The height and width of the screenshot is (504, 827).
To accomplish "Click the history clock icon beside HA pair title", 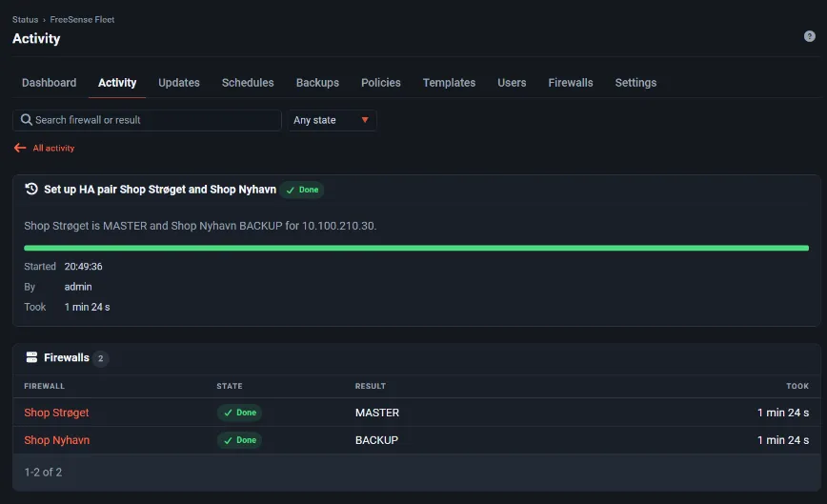I will [x=31, y=189].
